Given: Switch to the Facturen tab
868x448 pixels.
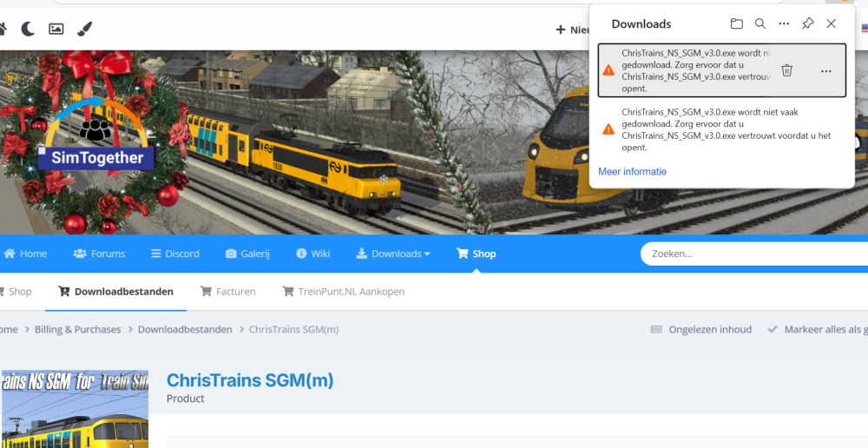Looking at the screenshot, I should [228, 292].
